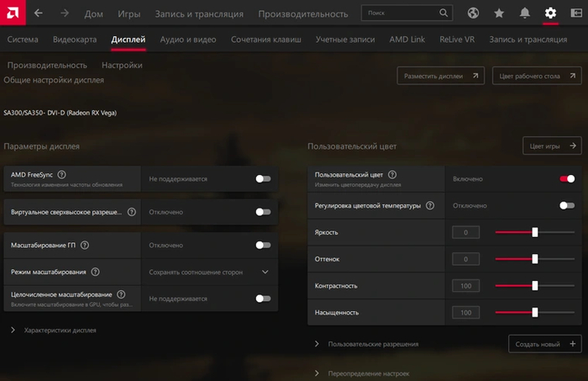
Task: Click help icon next to AMD FreeSync
Action: [x=62, y=174]
